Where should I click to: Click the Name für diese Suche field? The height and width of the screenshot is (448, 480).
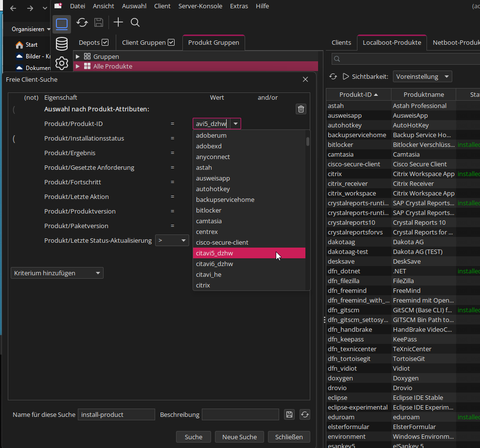116,414
